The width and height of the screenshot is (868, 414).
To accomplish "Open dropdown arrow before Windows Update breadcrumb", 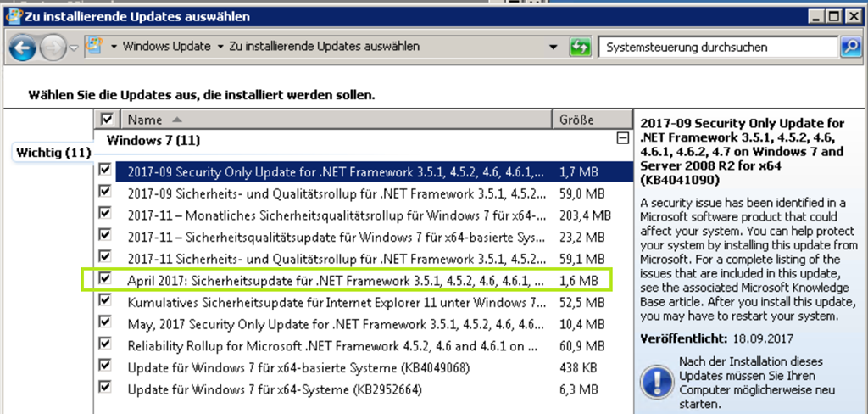I will 114,47.
